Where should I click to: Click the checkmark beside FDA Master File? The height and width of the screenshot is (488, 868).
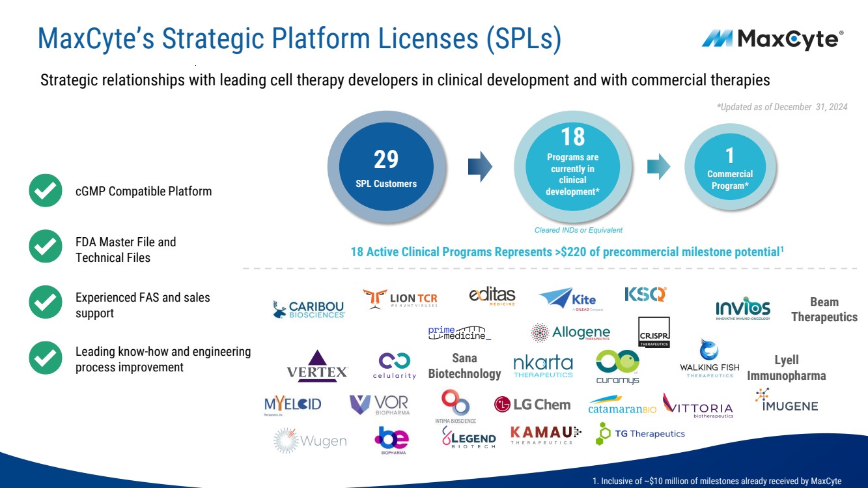coord(46,247)
